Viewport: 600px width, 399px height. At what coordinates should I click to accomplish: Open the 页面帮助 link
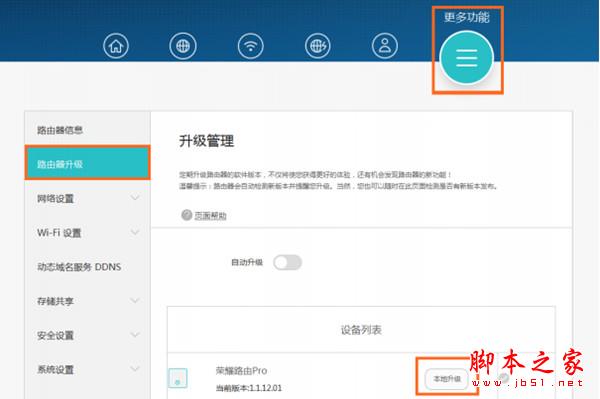point(210,216)
